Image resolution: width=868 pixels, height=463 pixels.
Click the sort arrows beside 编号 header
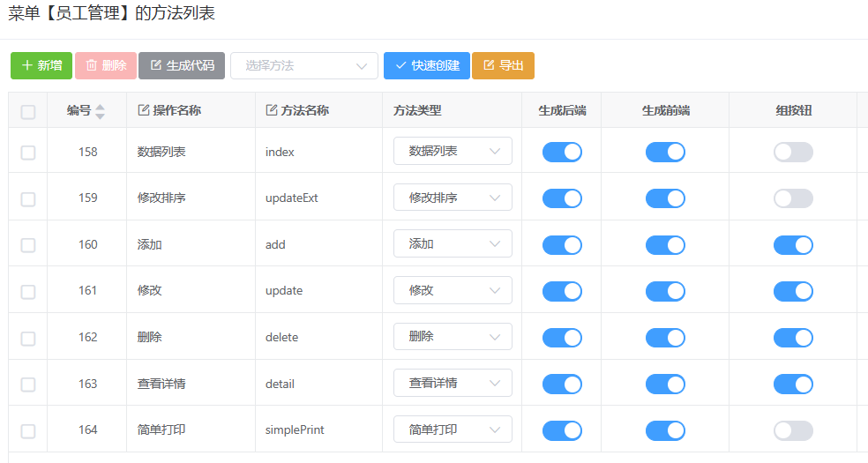coord(100,111)
